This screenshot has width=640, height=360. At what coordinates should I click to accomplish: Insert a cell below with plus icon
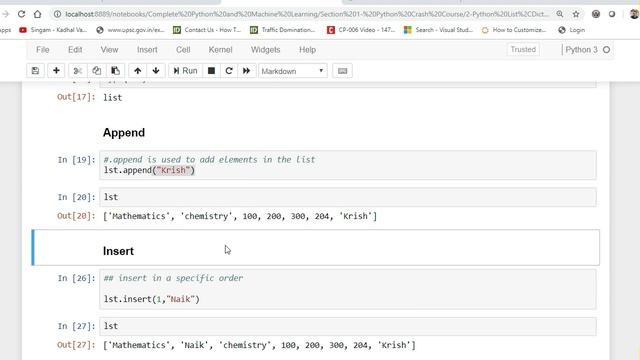pos(56,71)
